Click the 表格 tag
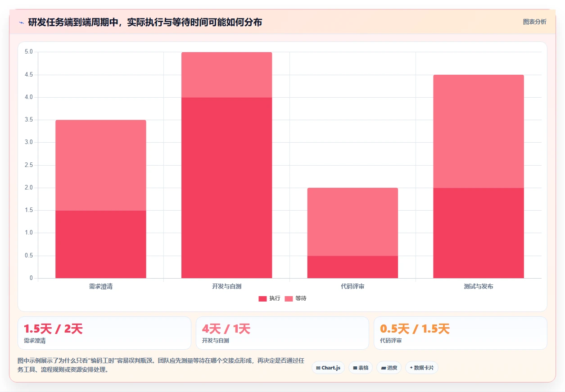The height and width of the screenshot is (392, 565). (x=361, y=368)
